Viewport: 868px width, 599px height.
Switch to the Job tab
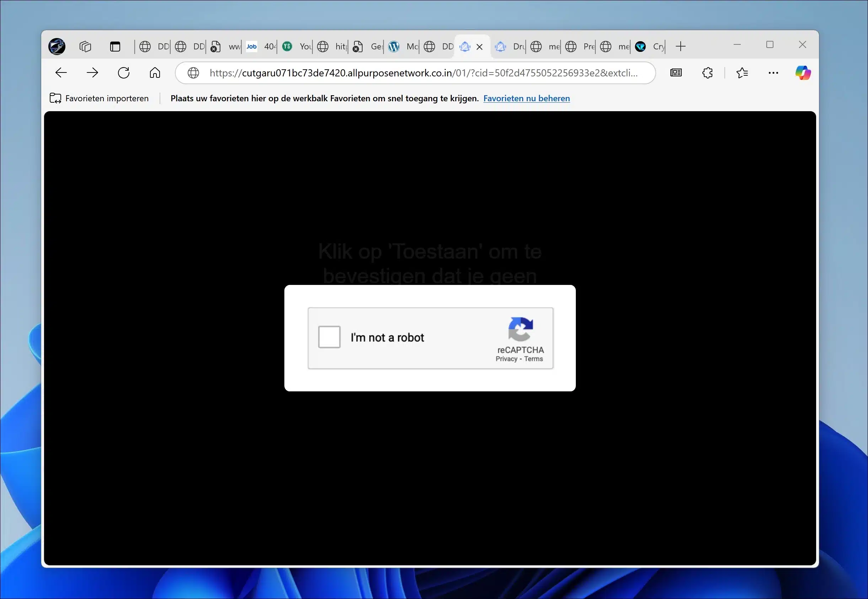tap(261, 47)
